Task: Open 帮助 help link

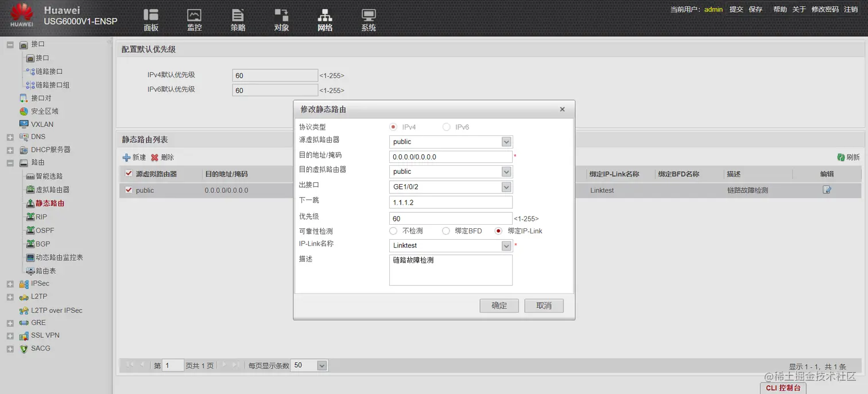Action: coord(780,9)
